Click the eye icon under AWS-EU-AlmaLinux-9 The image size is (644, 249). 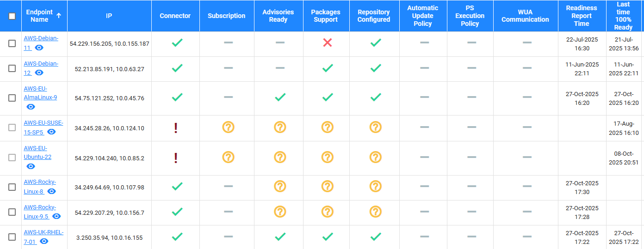[x=31, y=107]
